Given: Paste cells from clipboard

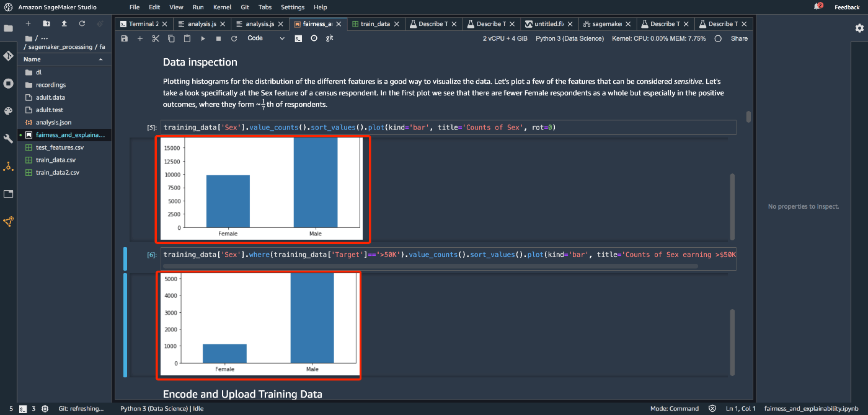Looking at the screenshot, I should (187, 38).
